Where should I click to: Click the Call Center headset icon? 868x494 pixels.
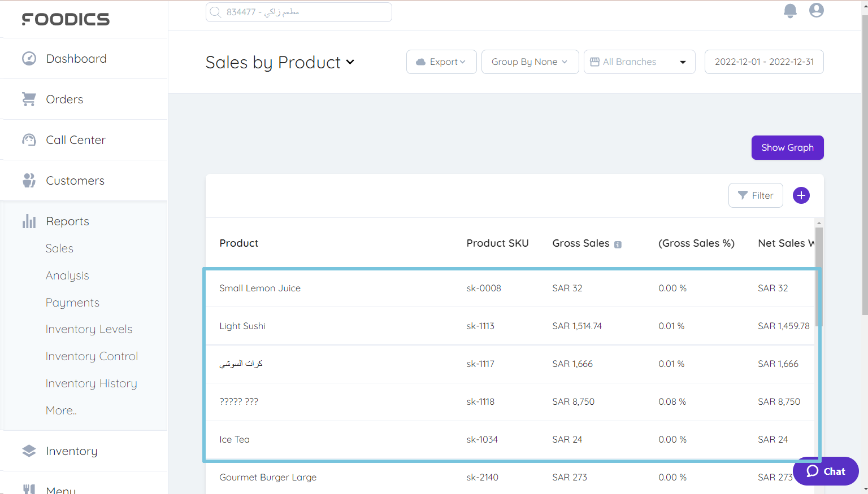(28, 139)
